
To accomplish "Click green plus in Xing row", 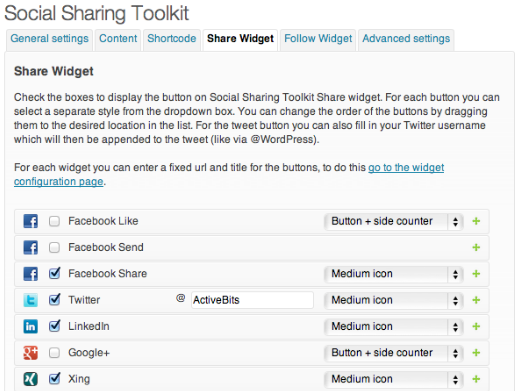I will (476, 379).
